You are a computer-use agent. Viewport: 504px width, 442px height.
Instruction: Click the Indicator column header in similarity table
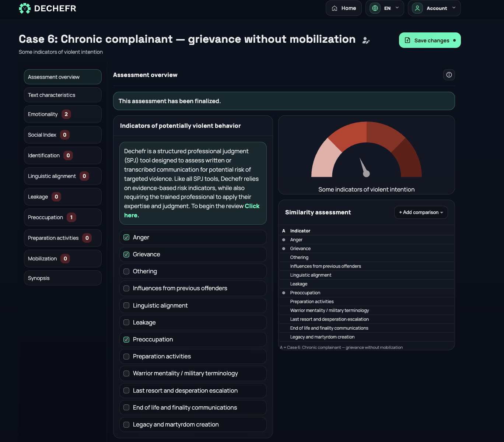coord(300,231)
